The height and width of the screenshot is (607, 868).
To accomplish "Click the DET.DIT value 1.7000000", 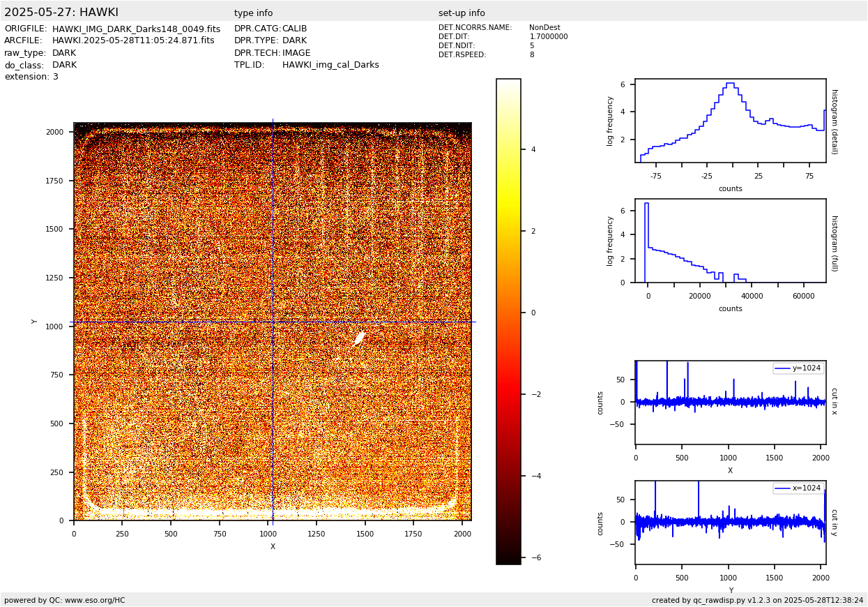I will tap(548, 37).
